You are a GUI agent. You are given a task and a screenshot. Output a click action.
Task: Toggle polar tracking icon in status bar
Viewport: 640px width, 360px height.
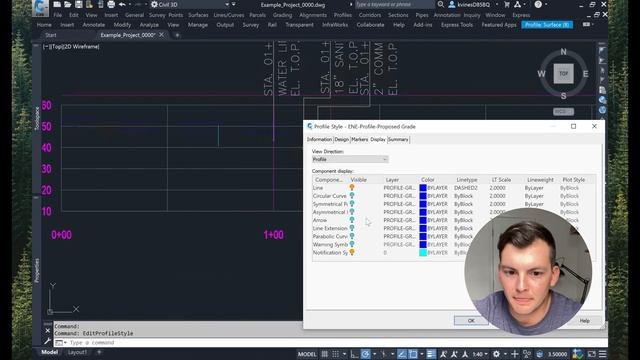365,354
